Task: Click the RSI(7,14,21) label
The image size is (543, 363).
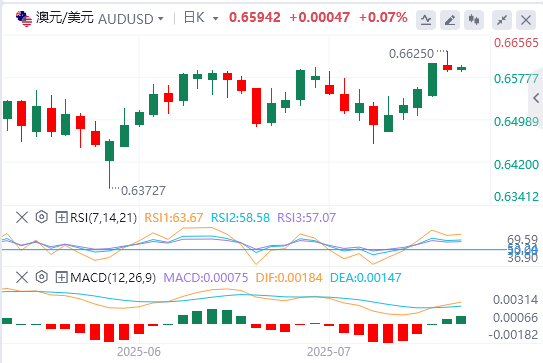Action: pos(103,218)
